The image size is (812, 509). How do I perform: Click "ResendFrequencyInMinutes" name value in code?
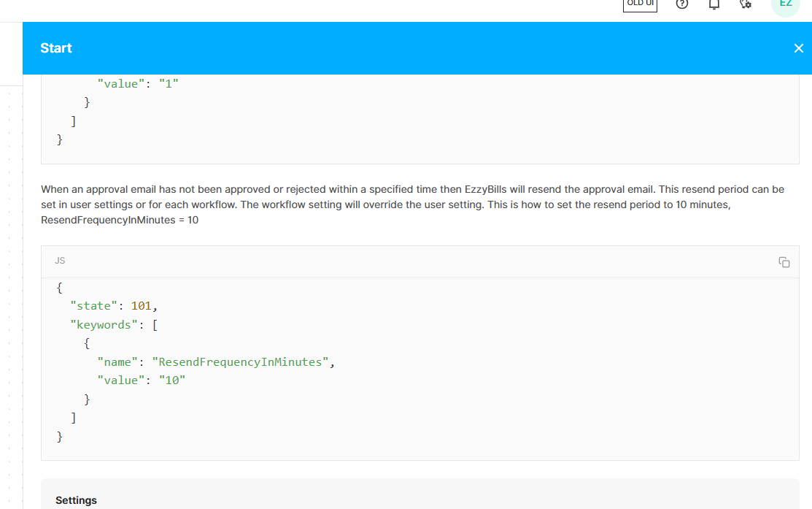[x=240, y=362]
